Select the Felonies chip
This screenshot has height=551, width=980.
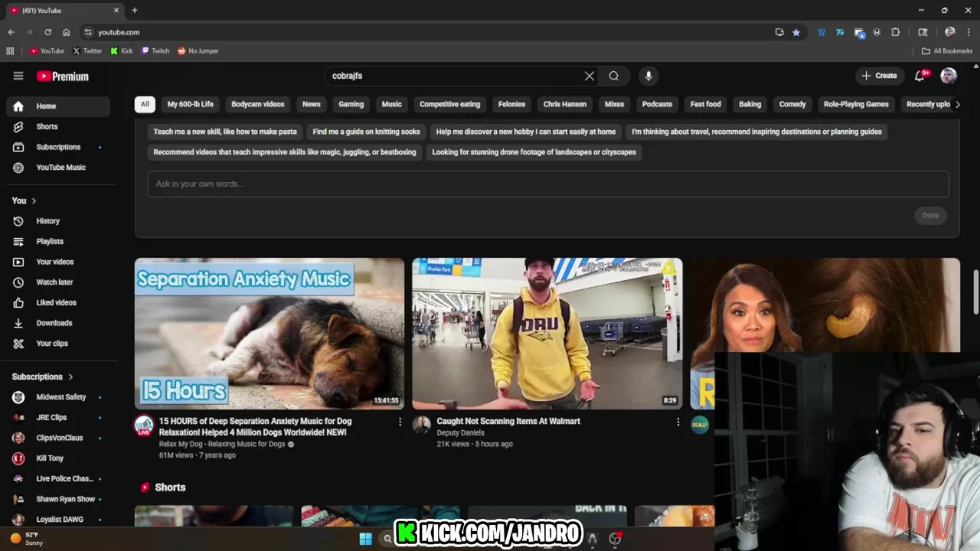(511, 104)
